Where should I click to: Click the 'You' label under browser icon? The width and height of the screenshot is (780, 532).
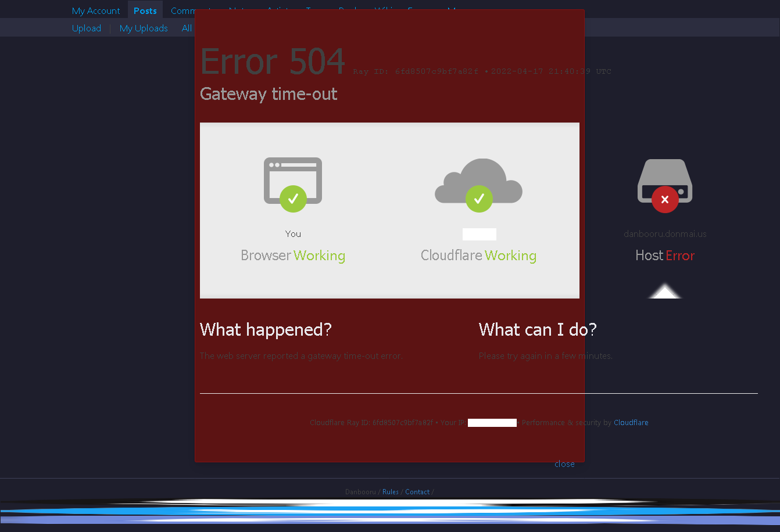click(293, 234)
